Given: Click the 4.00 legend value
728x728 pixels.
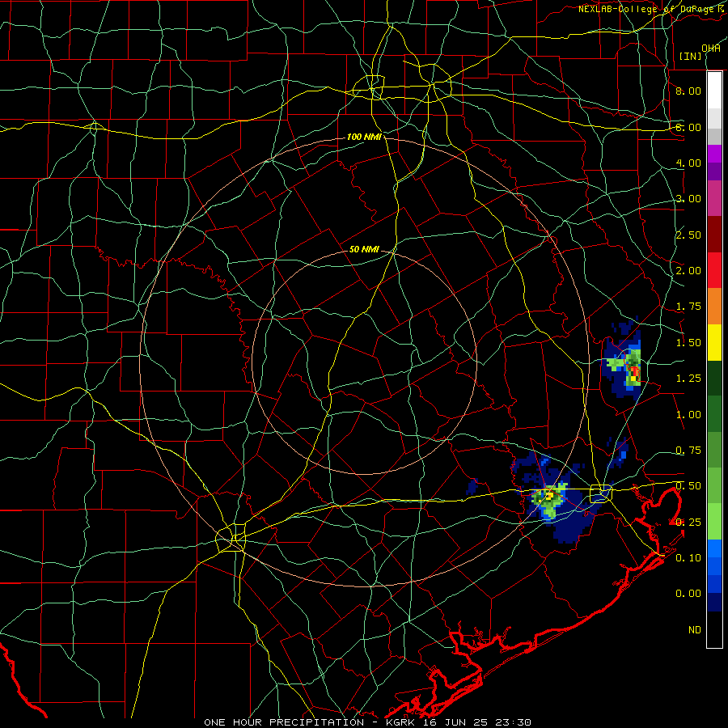Looking at the screenshot, I should 688,163.
